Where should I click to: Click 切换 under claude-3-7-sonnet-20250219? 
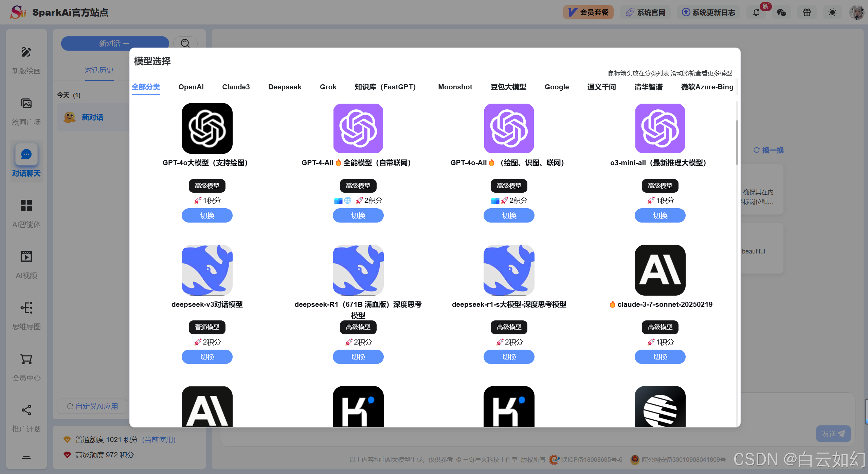click(659, 357)
